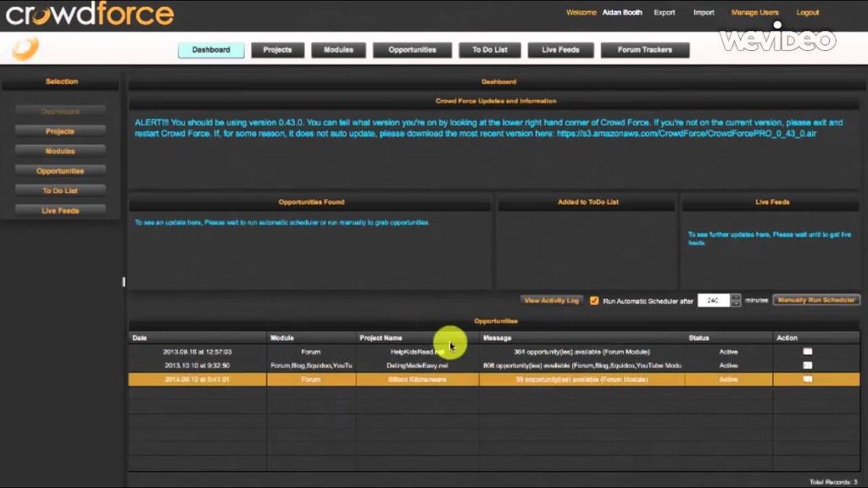This screenshot has width=868, height=488.
Task: Open the Dashboard top tab
Action: pyautogui.click(x=211, y=50)
